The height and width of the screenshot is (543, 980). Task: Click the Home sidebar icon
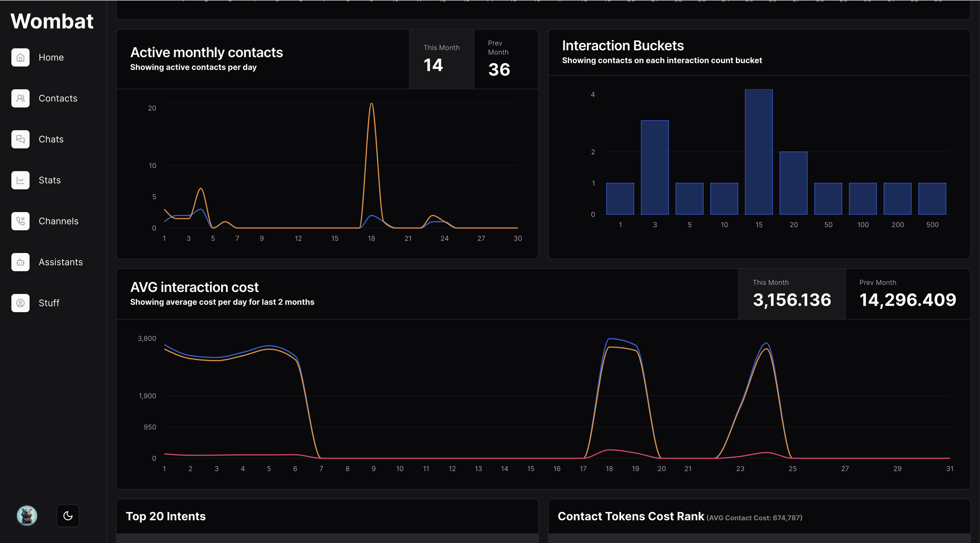pos(20,57)
